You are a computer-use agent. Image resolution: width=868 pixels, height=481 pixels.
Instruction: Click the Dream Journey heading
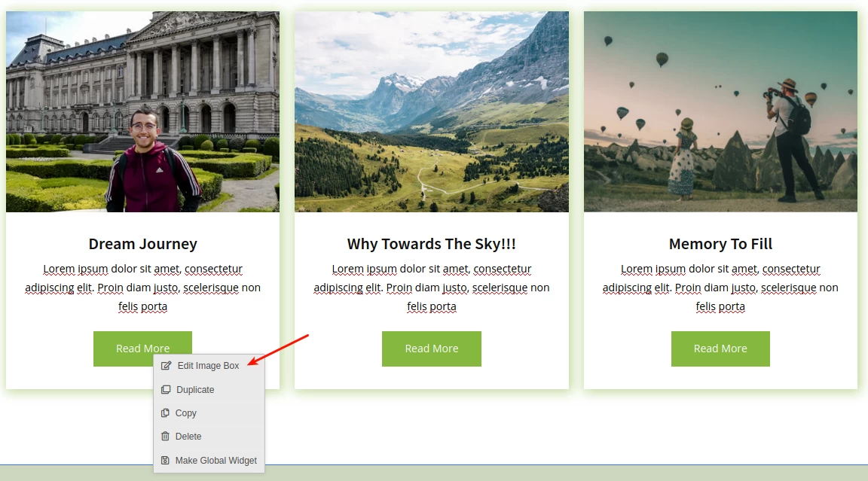pyautogui.click(x=143, y=244)
